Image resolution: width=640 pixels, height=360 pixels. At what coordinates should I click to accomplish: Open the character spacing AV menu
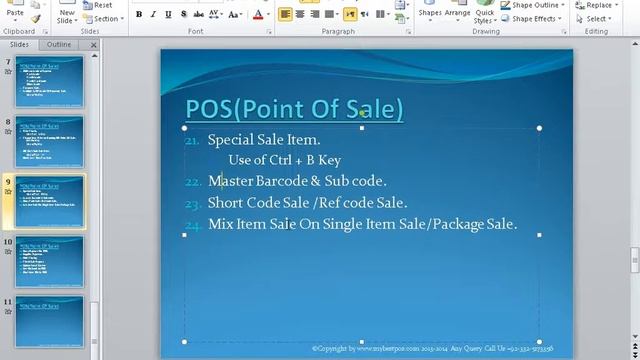[x=216, y=14]
